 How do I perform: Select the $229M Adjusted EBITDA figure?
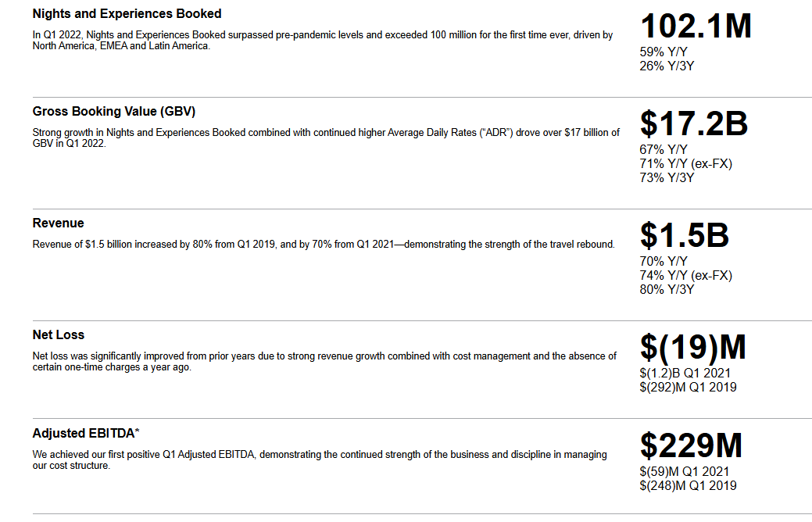692,445
